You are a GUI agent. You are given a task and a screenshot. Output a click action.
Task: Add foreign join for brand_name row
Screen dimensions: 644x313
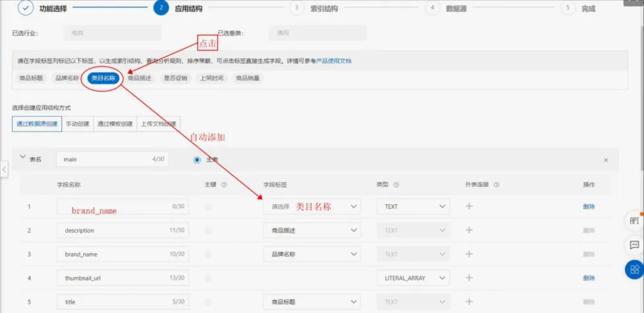coord(469,254)
